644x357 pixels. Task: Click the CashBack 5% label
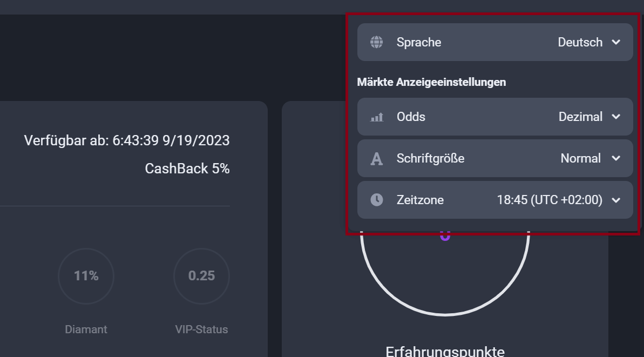[x=187, y=168]
